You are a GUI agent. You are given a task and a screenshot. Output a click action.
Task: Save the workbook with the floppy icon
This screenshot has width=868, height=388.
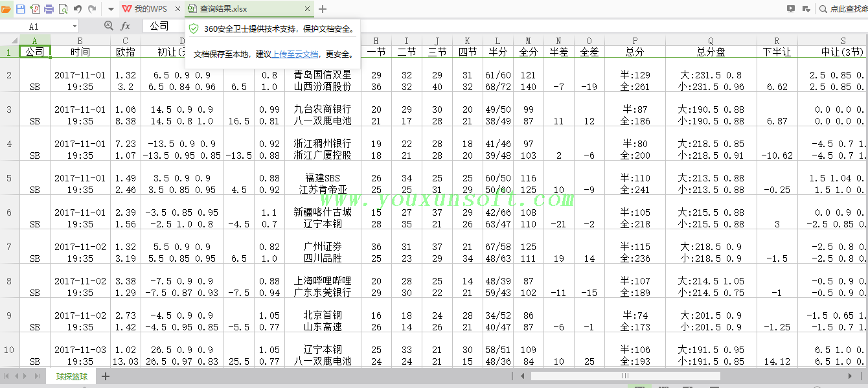pos(20,9)
